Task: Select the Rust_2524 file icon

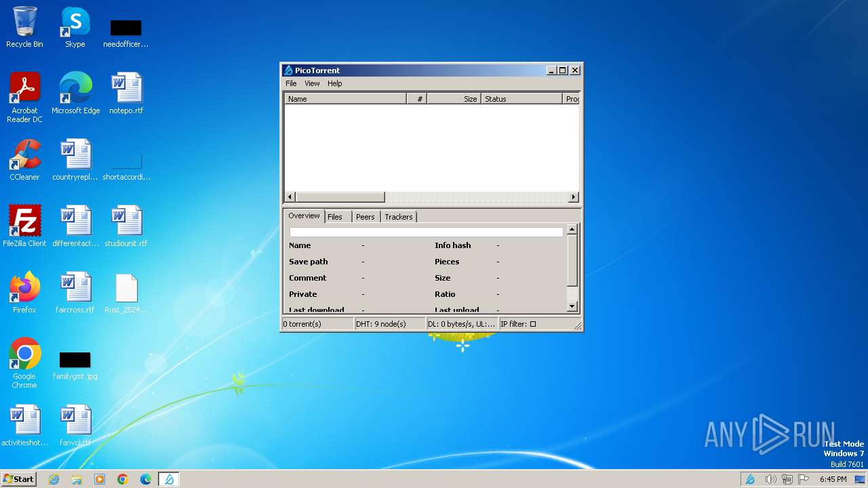Action: [x=126, y=293]
